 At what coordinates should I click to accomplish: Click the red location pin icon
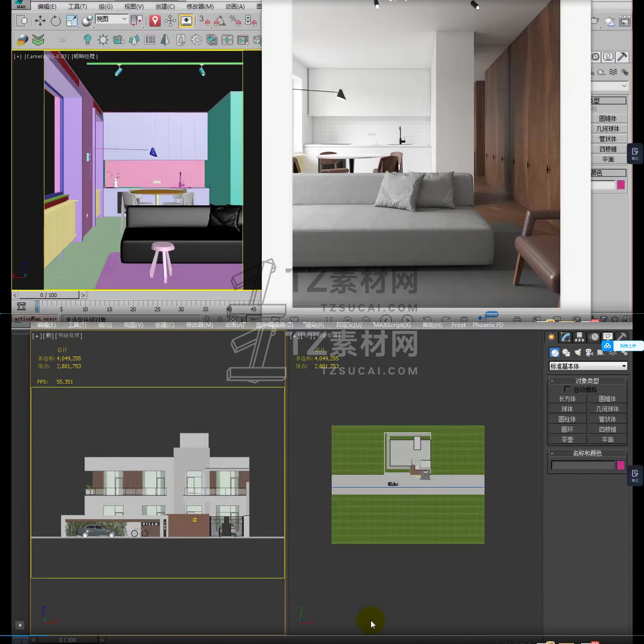tap(155, 21)
